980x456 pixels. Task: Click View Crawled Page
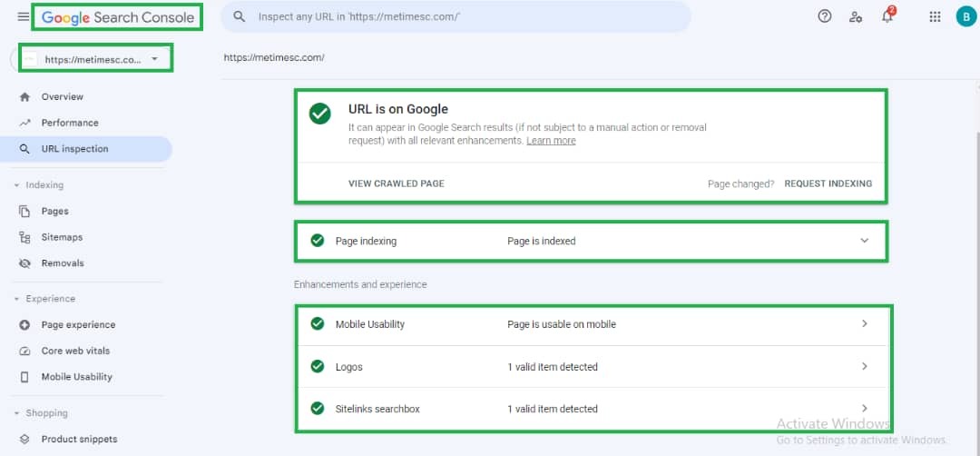[396, 183]
